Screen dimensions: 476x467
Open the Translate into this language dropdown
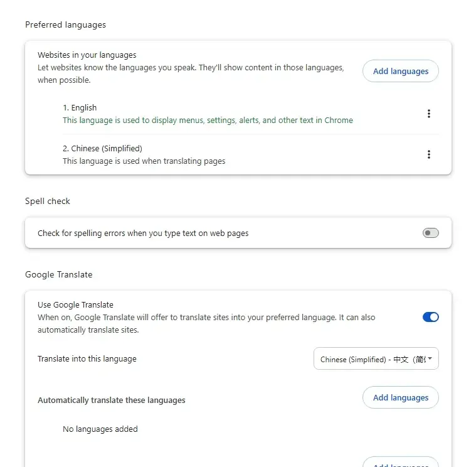coord(376,359)
